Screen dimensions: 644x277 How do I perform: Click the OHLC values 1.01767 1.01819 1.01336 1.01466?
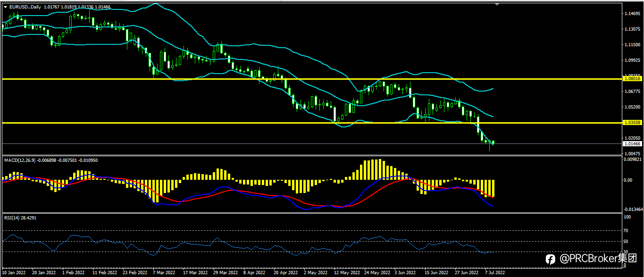click(77, 7)
